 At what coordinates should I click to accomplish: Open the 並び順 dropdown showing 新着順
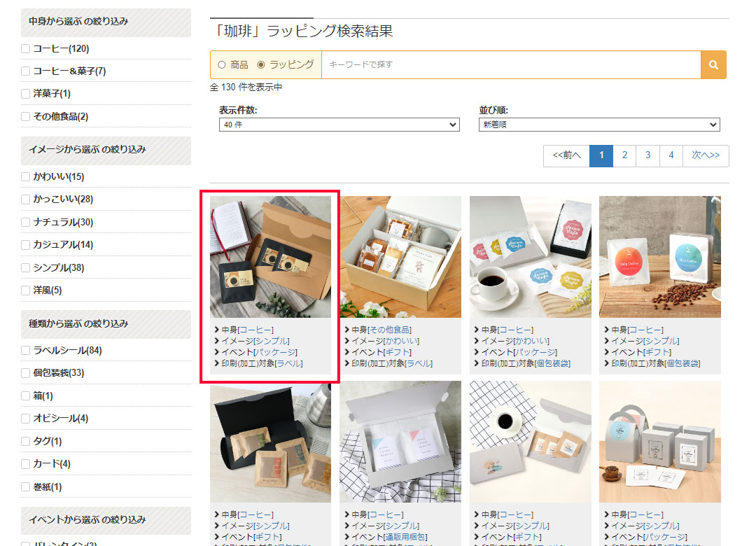(598, 125)
